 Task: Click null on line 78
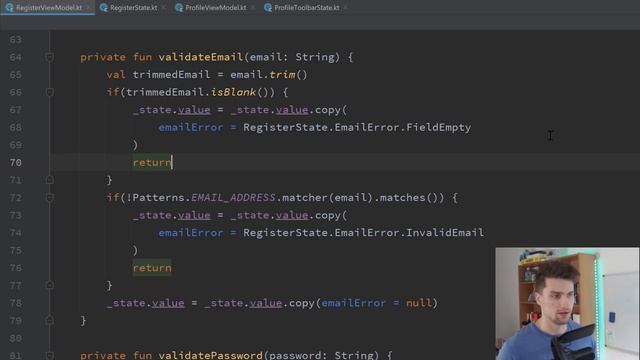click(419, 303)
